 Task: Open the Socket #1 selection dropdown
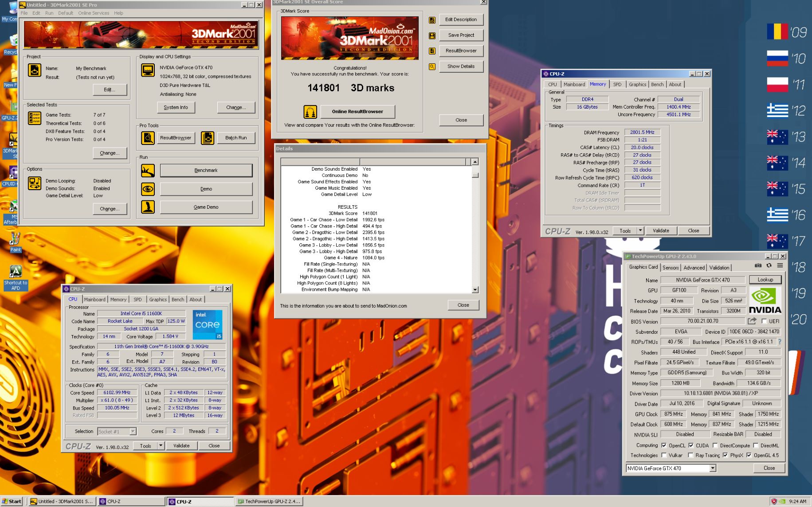coord(132,431)
